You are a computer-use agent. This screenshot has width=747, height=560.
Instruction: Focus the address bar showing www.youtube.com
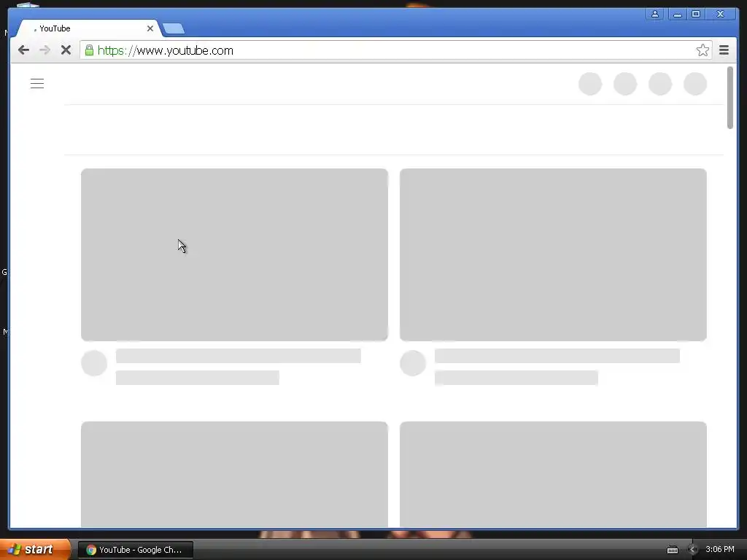point(395,50)
